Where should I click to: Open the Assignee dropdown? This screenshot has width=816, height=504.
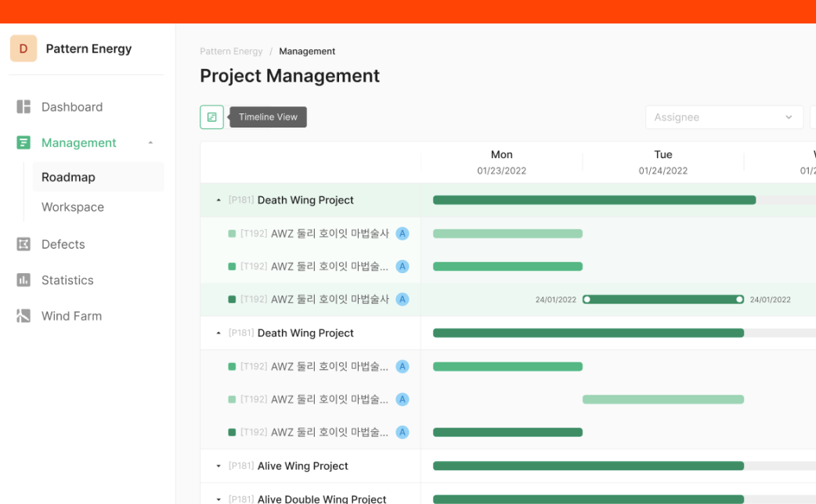724,117
